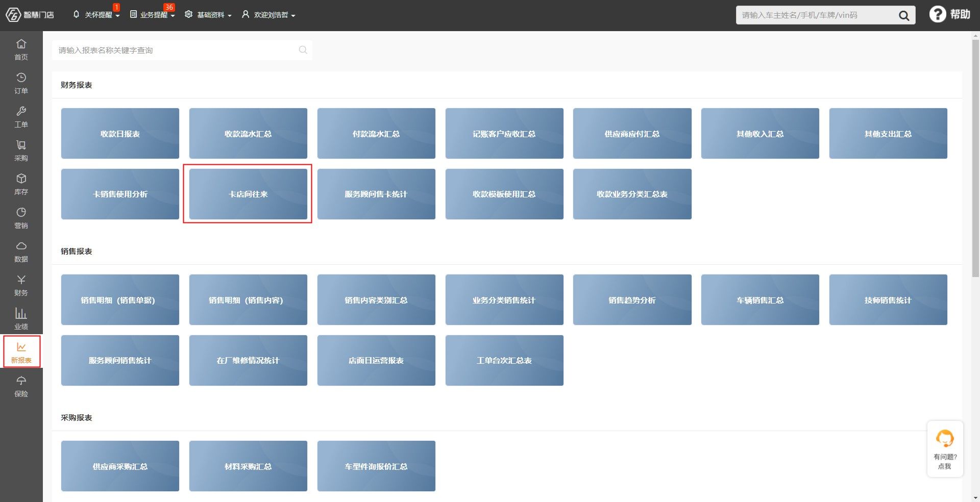Open the 销售明细（销售单据）report

[120, 299]
